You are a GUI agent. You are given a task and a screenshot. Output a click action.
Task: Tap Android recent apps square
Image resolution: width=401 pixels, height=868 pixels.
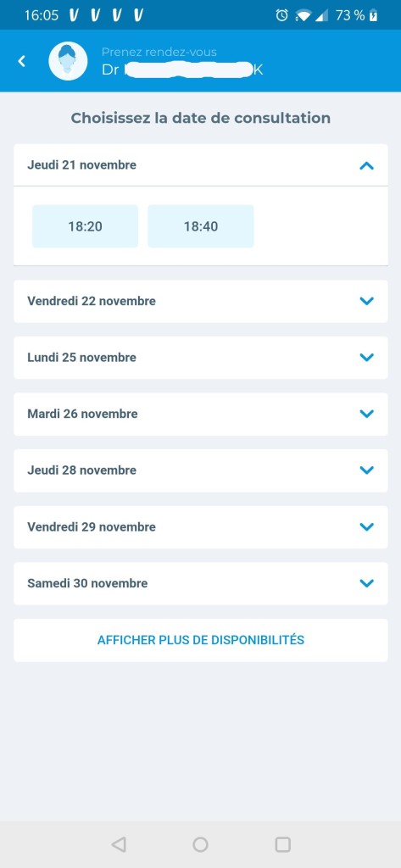tap(282, 844)
